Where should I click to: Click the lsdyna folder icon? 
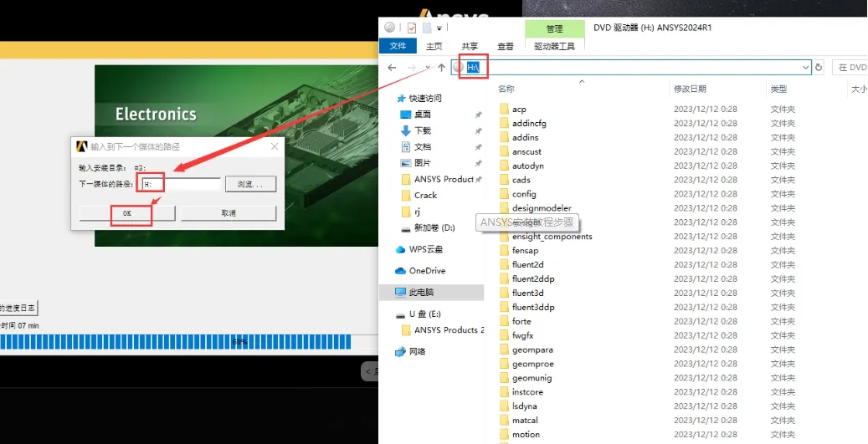(504, 406)
